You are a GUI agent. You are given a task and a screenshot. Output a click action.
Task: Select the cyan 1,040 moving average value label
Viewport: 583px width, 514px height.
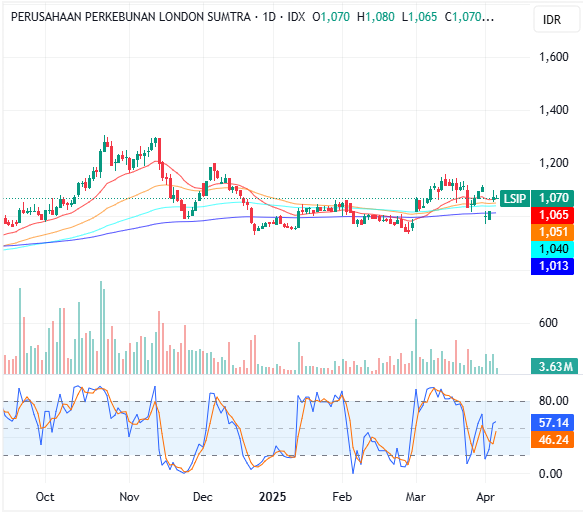553,249
